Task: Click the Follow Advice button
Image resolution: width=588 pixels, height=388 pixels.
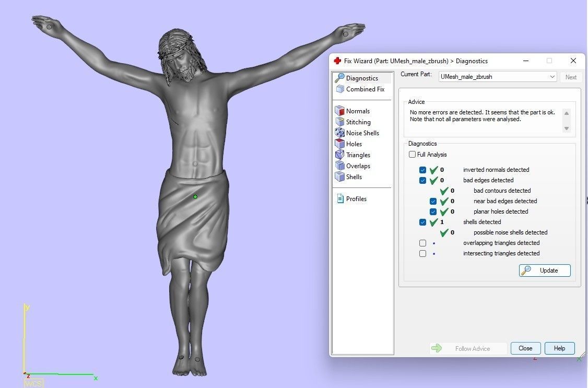Action: pyautogui.click(x=468, y=348)
